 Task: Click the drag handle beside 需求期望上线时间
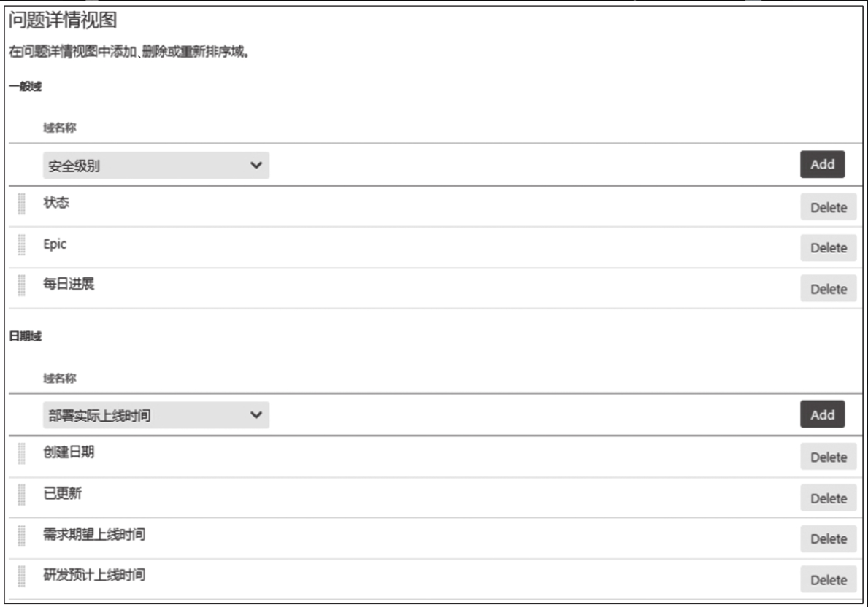(x=22, y=536)
